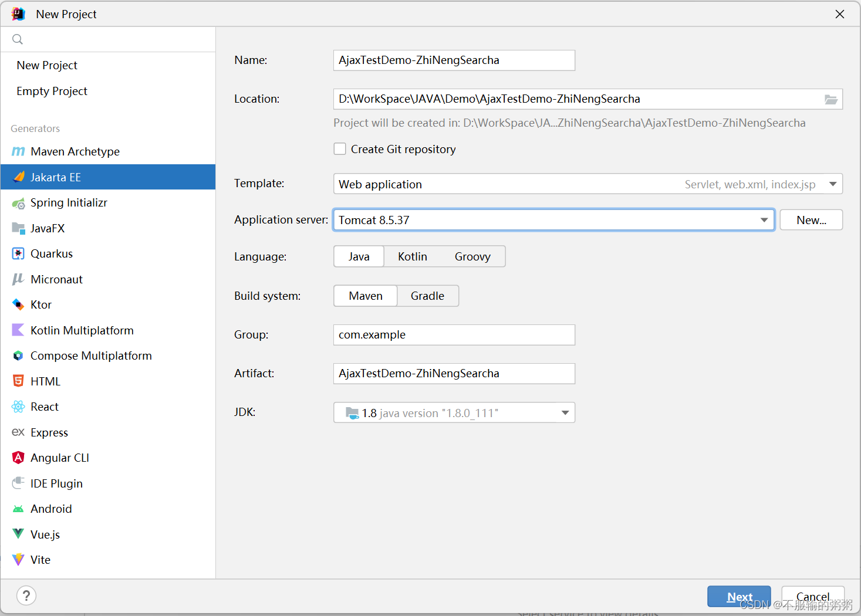The width and height of the screenshot is (861, 616).
Task: Click the Spring Initializr leaf icon
Action: click(18, 203)
